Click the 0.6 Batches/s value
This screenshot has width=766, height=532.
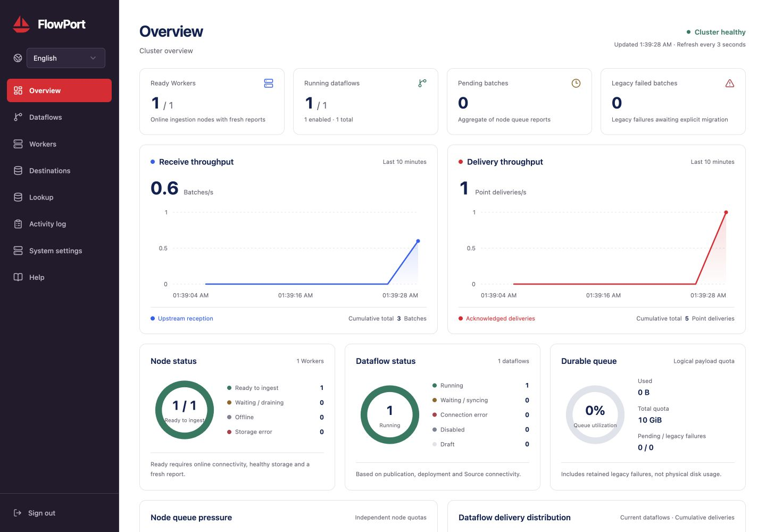[182, 188]
